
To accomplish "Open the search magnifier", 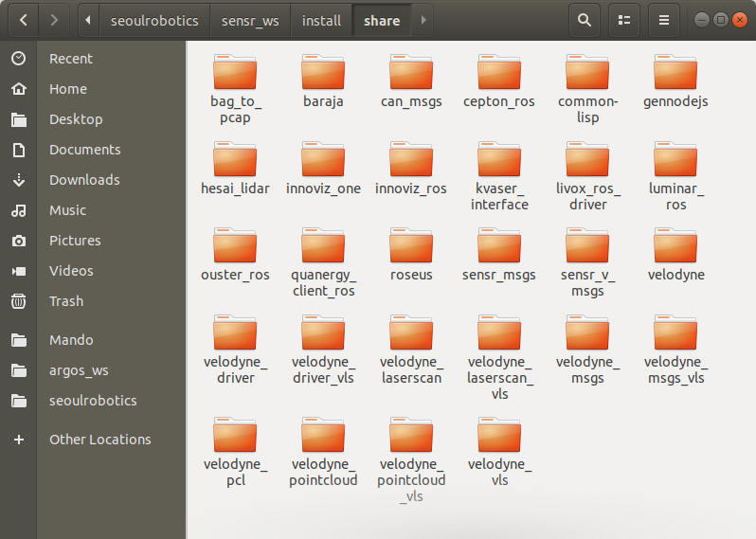I will pos(585,20).
